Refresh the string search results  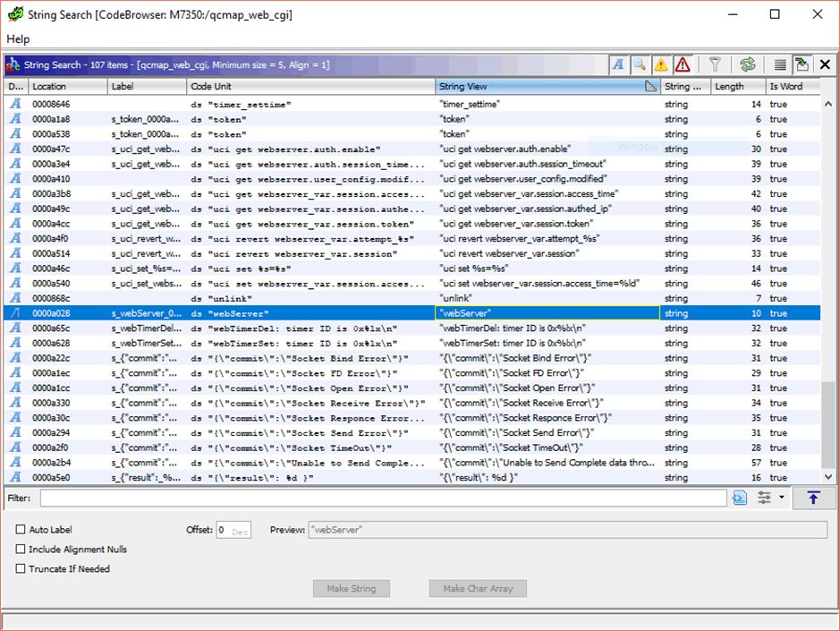point(747,64)
